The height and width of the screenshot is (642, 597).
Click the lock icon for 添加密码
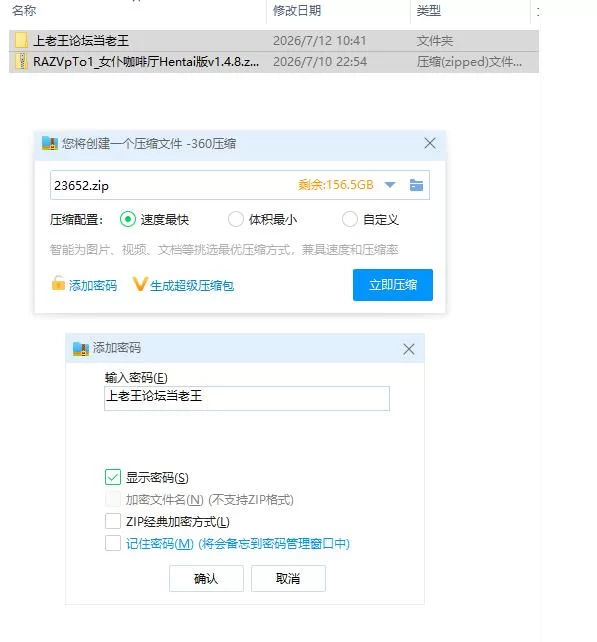pyautogui.click(x=58, y=283)
